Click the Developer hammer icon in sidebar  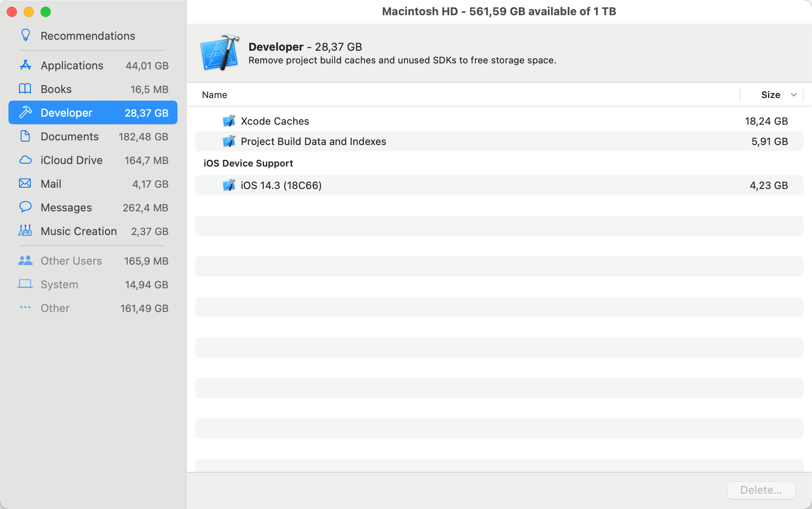(x=25, y=112)
